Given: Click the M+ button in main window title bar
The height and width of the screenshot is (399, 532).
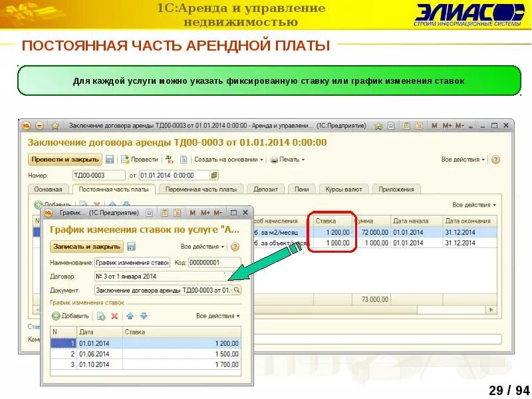Looking at the screenshot, I should click(447, 126).
